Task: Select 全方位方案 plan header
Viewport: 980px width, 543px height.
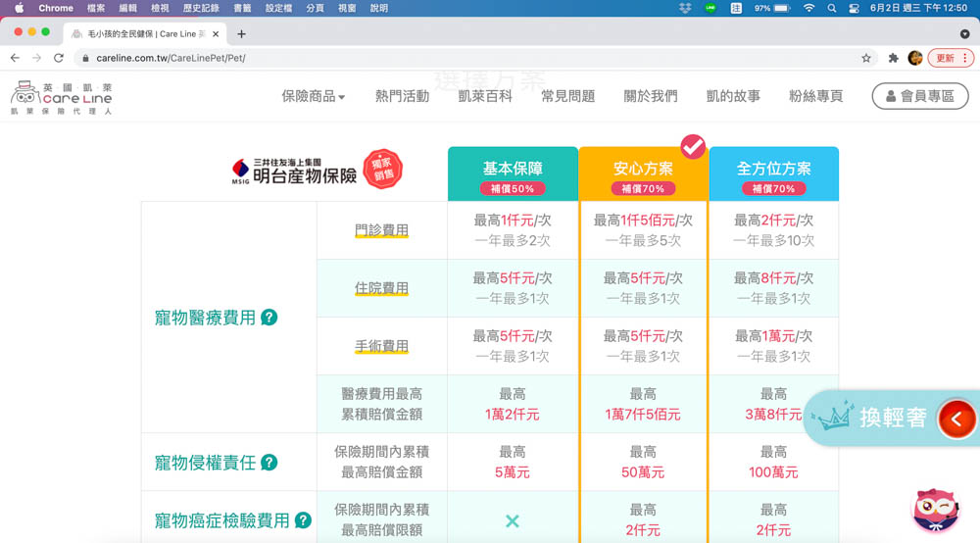Action: tap(774, 173)
